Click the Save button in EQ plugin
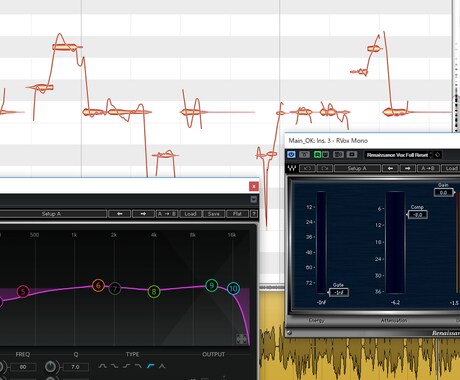Screen dimensions: 460x380 click(214, 214)
